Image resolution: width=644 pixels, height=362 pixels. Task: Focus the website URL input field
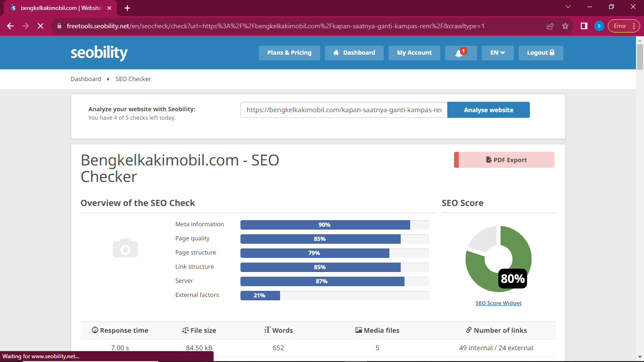coord(344,110)
